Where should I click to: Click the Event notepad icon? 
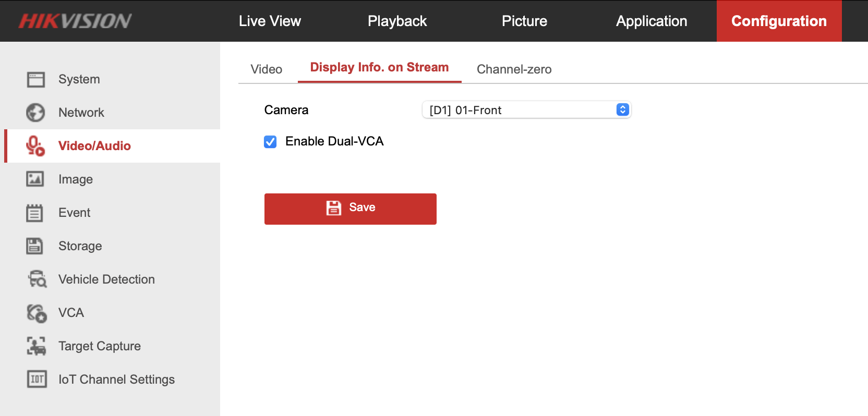(x=35, y=213)
